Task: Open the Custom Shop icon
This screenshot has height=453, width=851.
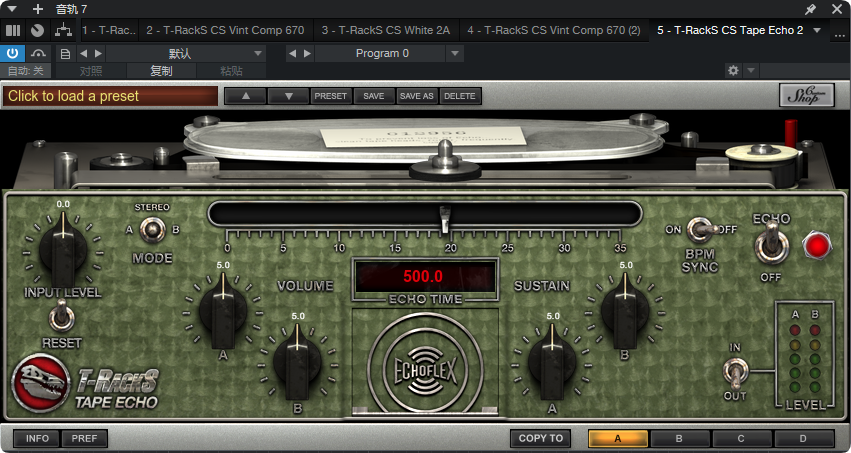Action: 806,95
